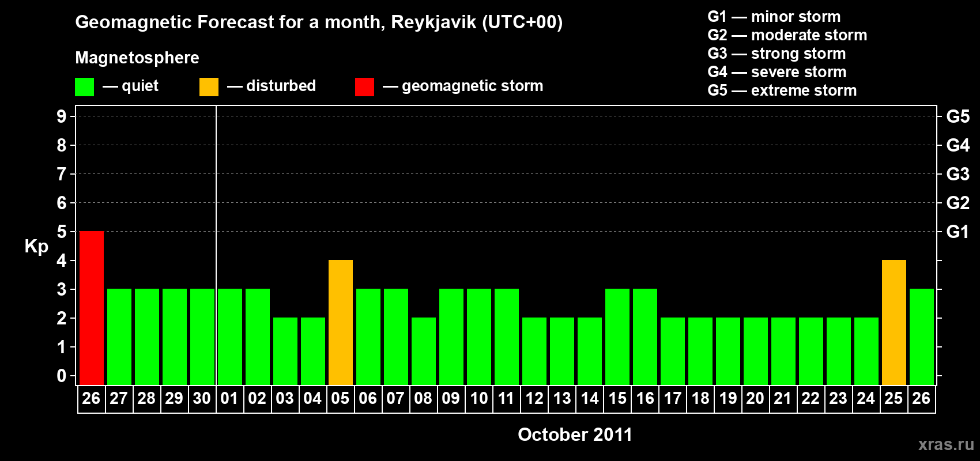Click the 'G5 — extreme storm' legend line

pos(782,90)
